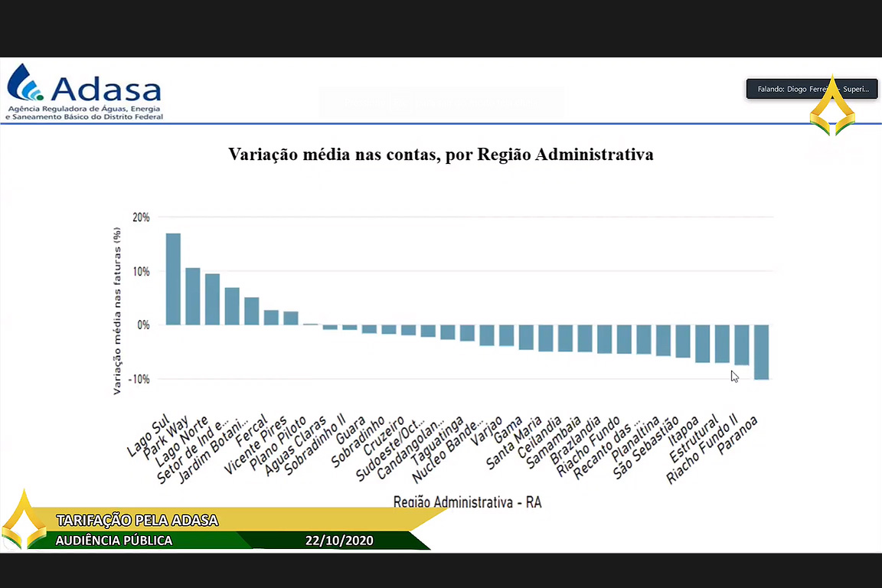Click the Riacho Fundo II bar

pos(741,345)
